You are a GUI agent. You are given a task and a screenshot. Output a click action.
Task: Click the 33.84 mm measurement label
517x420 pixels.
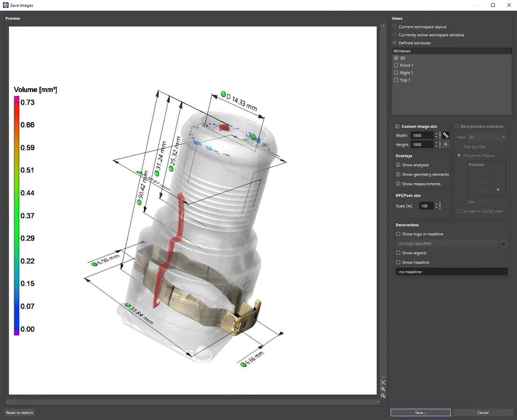(142, 315)
